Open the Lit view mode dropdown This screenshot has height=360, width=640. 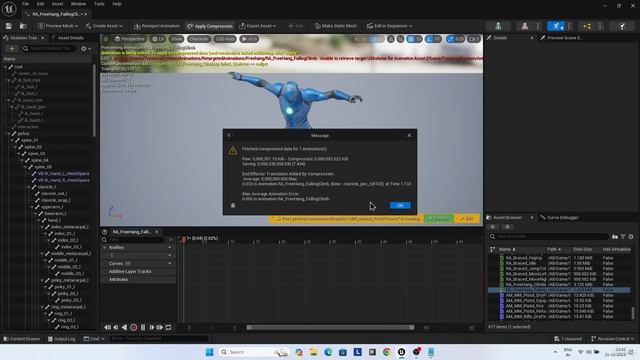pos(158,39)
